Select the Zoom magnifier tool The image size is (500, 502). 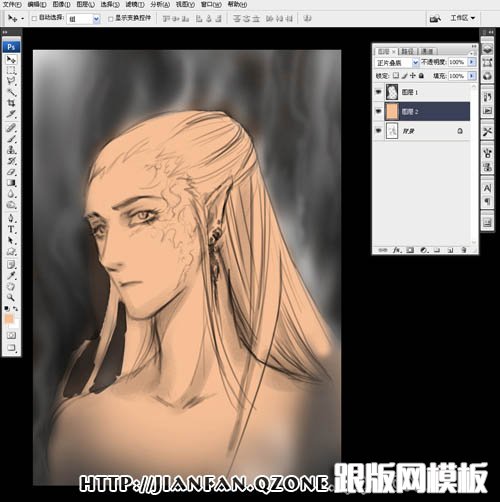click(x=11, y=297)
